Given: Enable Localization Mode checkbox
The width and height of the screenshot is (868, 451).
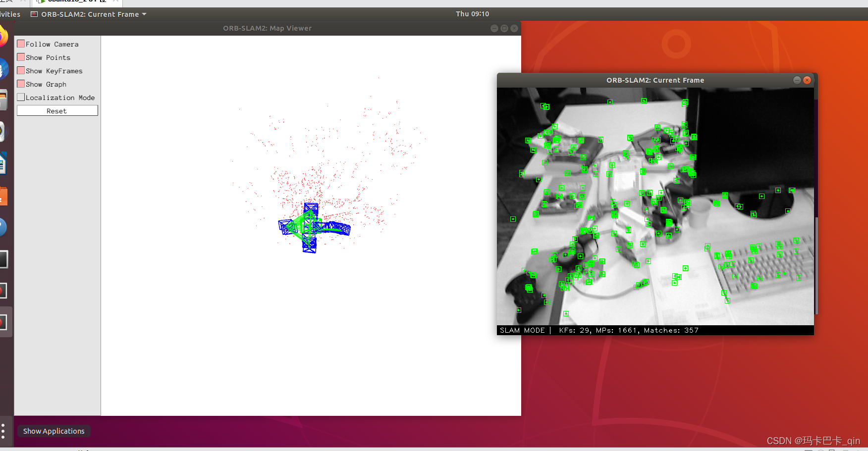Looking at the screenshot, I should [x=21, y=97].
